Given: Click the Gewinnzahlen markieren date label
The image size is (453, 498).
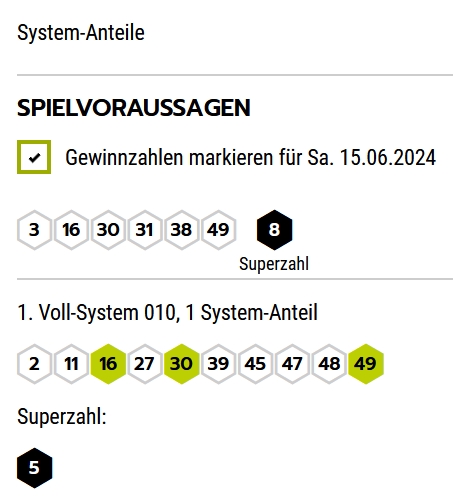Looking at the screenshot, I should coord(251,157).
